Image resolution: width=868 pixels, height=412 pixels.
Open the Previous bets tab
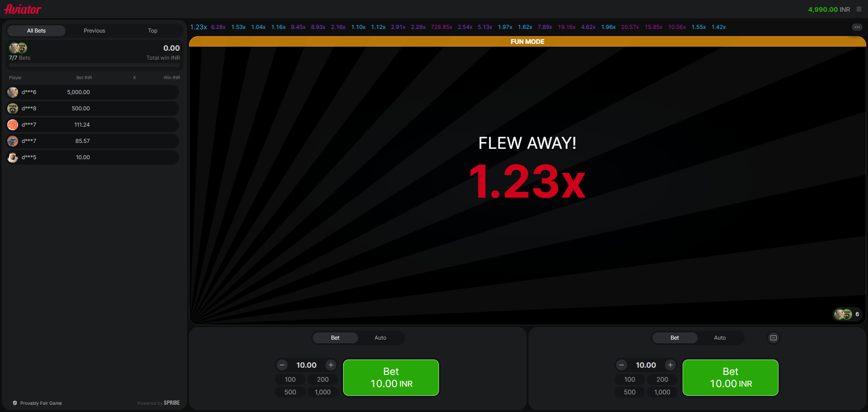[94, 30]
